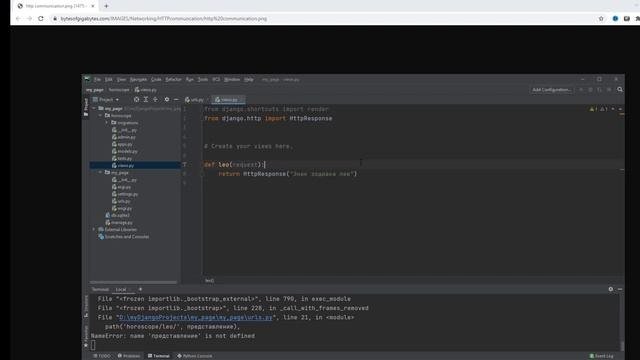Viewport: 640px width, 360px height.
Task: Bookmark this page with star icon
Action: coord(601,19)
